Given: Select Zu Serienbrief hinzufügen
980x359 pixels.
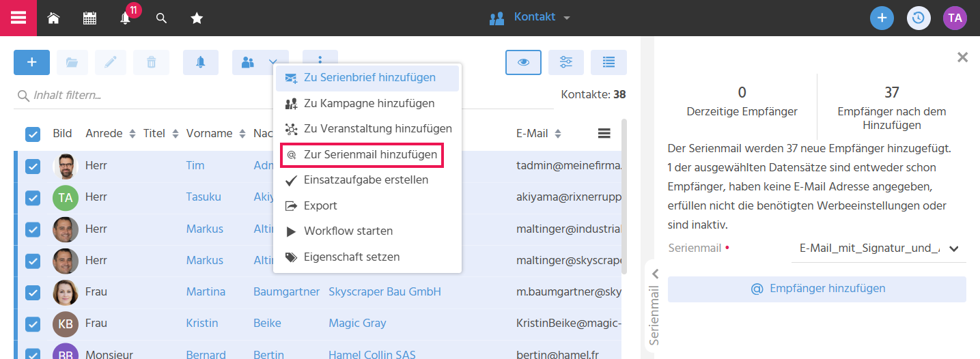Looking at the screenshot, I should (x=367, y=78).
